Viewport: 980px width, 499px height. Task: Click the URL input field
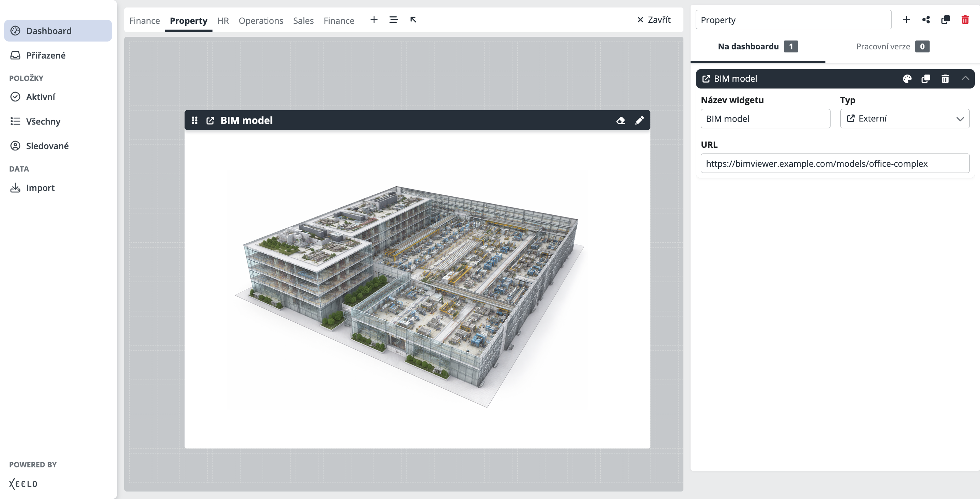(x=835, y=163)
